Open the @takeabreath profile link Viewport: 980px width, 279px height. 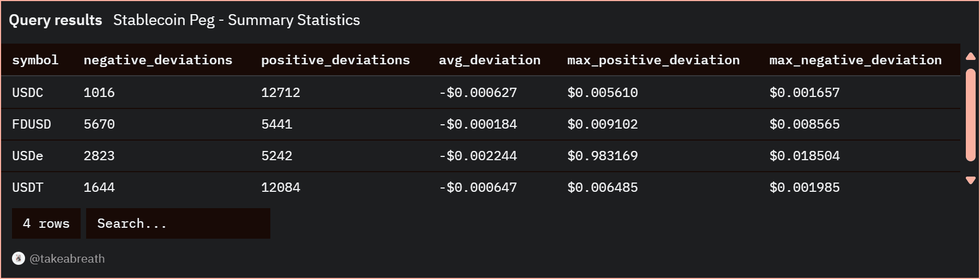click(x=67, y=259)
